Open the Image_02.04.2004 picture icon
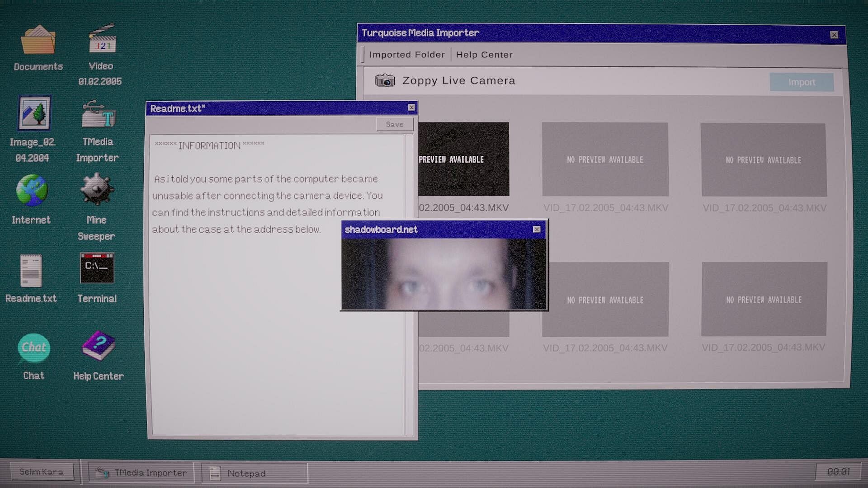Image resolution: width=868 pixels, height=488 pixels. coord(34,113)
